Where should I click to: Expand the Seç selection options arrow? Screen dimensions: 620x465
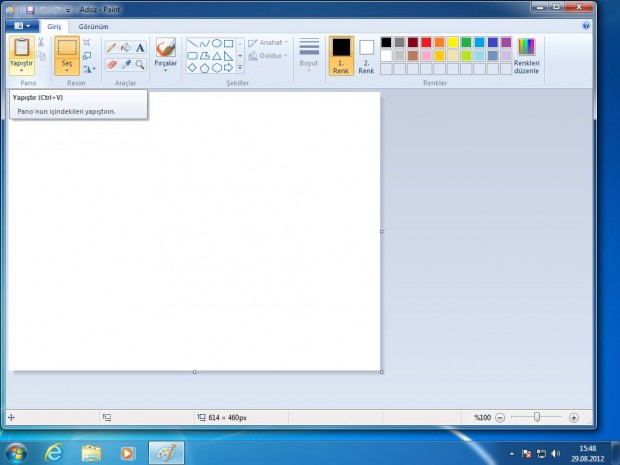(67, 71)
